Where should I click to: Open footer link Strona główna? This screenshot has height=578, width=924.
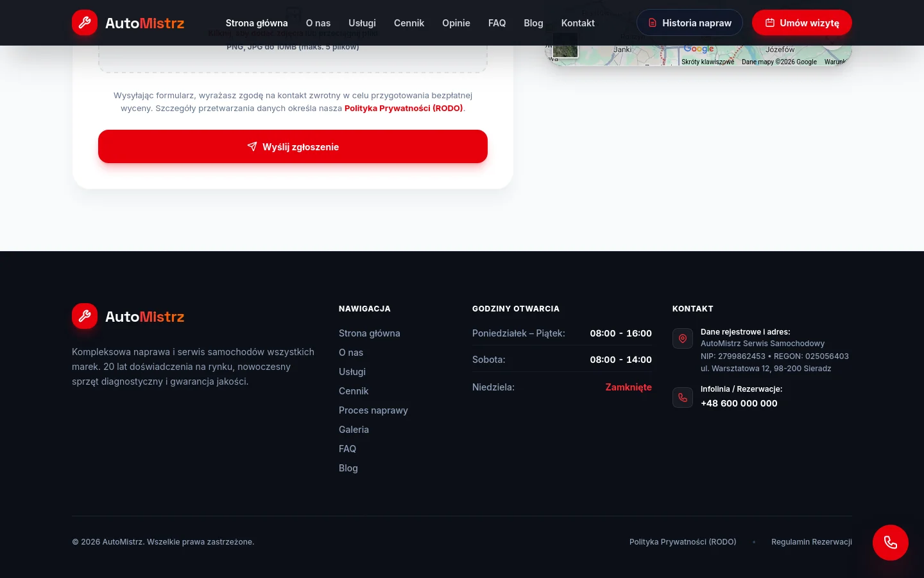coord(370,333)
